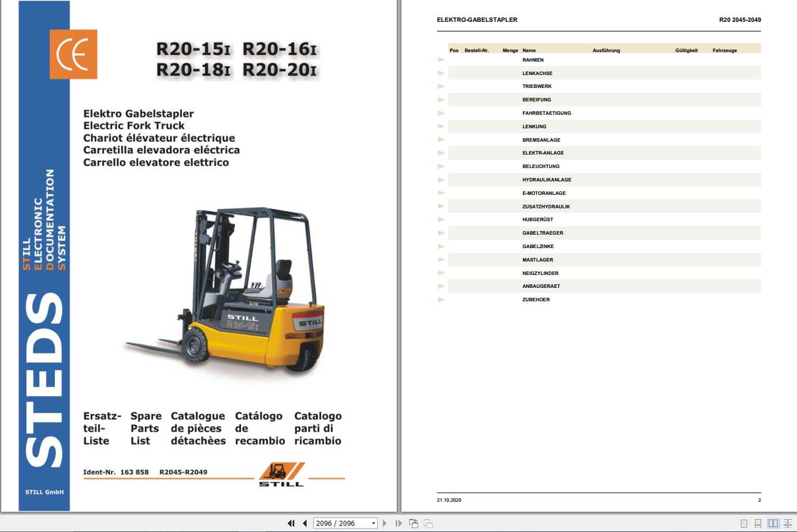
Task: Click the Ausführung column header
Action: point(606,50)
